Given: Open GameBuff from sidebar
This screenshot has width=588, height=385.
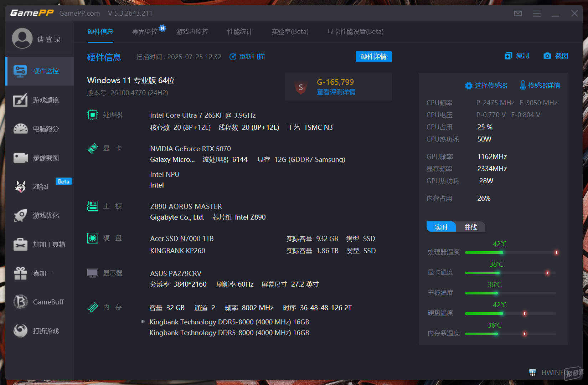Looking at the screenshot, I should coord(40,302).
